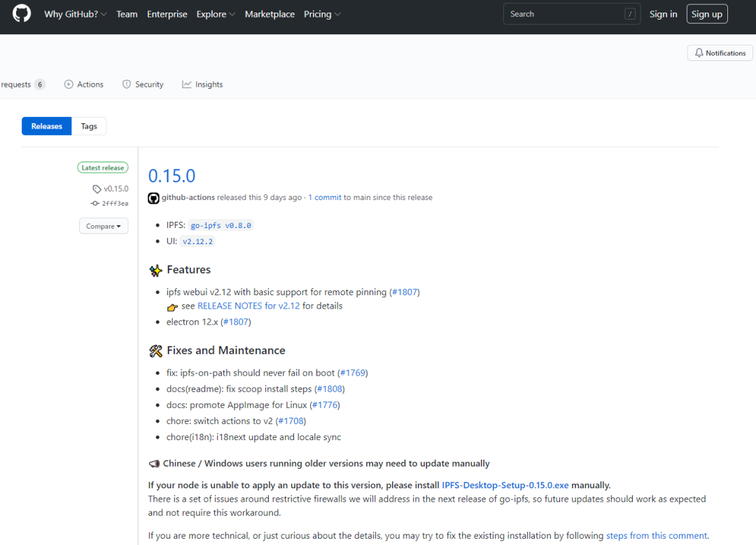Open the 1 commit link
The height and width of the screenshot is (545, 756).
(x=325, y=197)
